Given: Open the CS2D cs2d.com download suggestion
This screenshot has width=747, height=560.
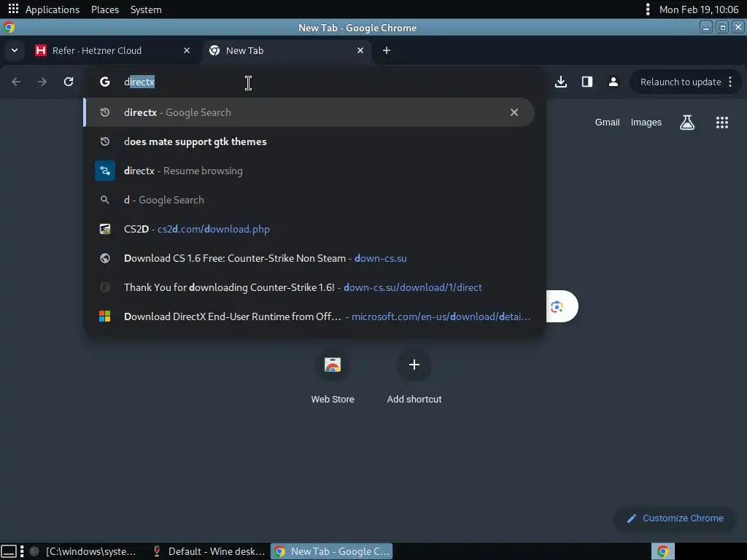Looking at the screenshot, I should [x=309, y=229].
